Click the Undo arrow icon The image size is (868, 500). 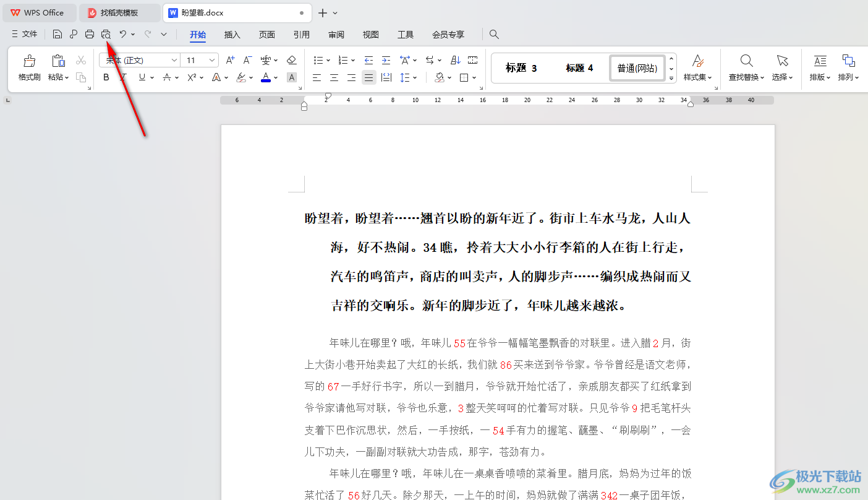(x=123, y=35)
